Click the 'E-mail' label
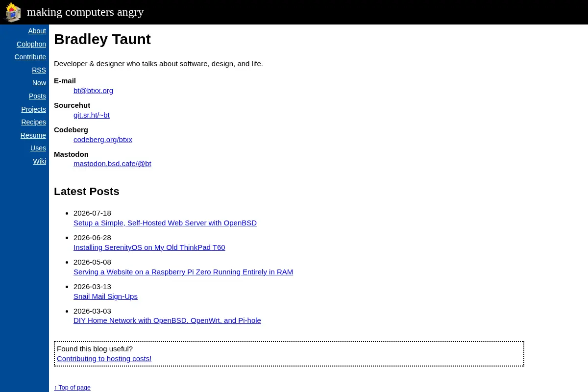The image size is (588, 392). (x=65, y=81)
